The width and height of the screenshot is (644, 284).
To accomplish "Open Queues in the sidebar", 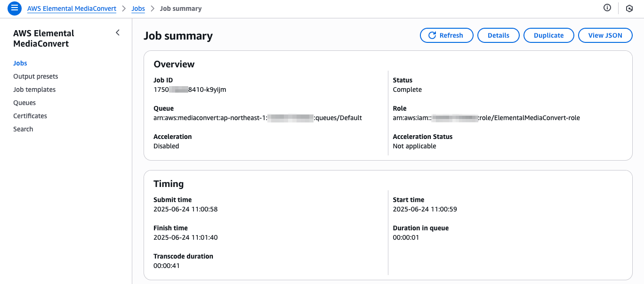I will click(x=24, y=103).
